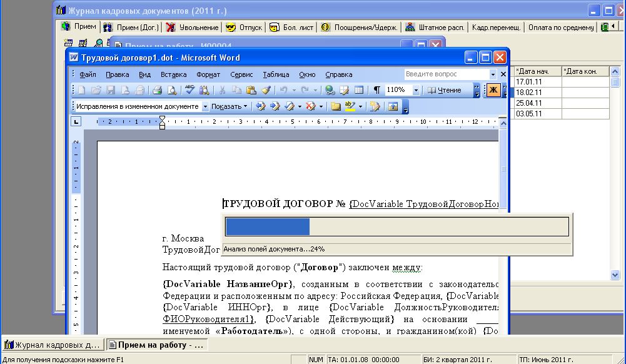Open Print Preview from the toolbar

pos(171,90)
